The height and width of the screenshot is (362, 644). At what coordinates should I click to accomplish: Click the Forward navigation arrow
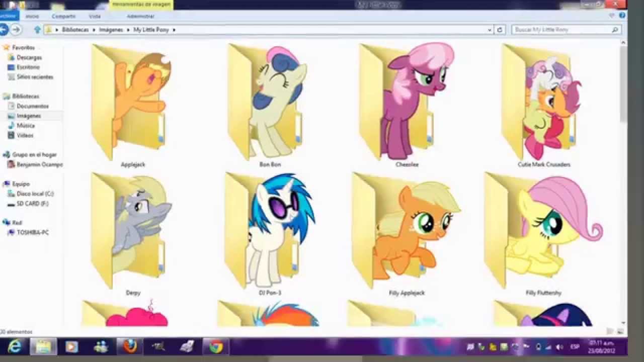click(x=16, y=30)
